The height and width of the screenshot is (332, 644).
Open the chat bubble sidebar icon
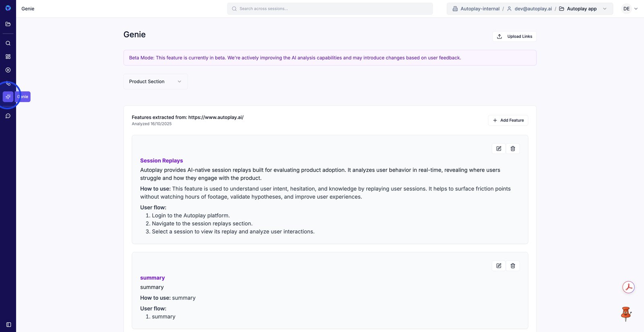pyautogui.click(x=8, y=116)
